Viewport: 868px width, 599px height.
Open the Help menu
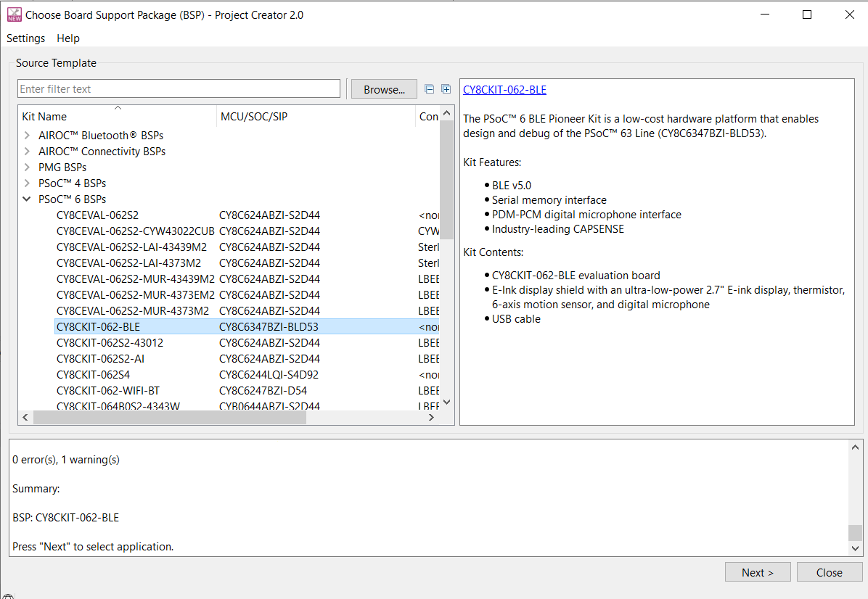68,38
